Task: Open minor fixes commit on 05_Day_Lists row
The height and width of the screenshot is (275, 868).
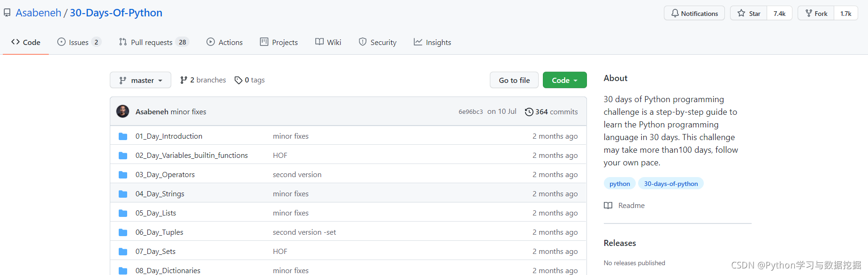Action: click(x=291, y=213)
